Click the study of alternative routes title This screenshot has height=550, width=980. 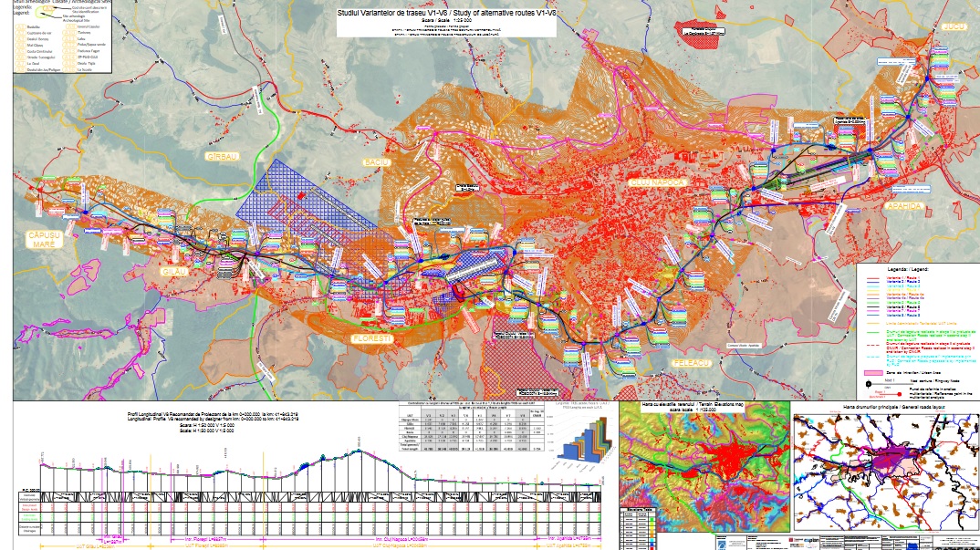click(446, 13)
